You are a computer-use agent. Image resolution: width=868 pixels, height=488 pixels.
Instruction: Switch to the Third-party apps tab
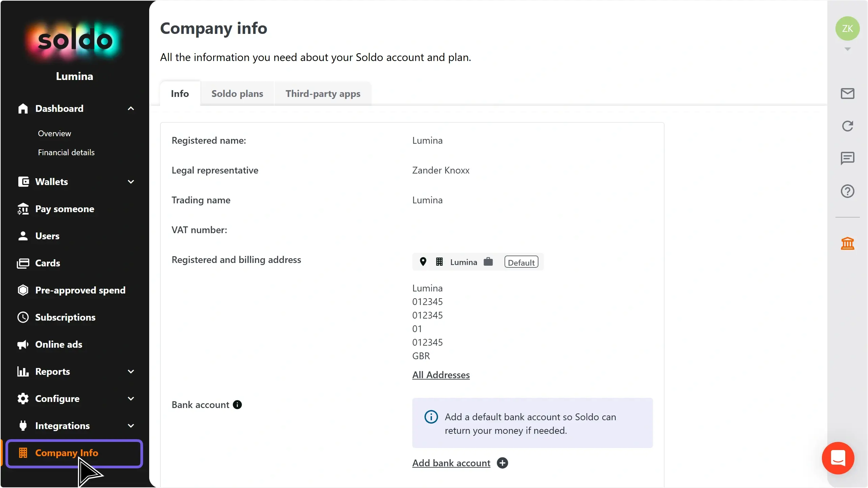pos(323,94)
